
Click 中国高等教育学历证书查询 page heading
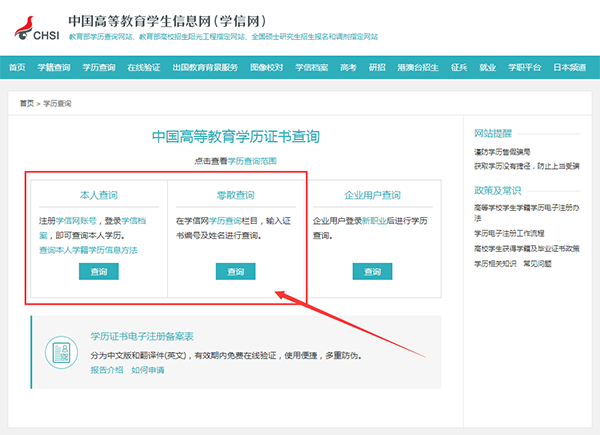click(x=236, y=137)
